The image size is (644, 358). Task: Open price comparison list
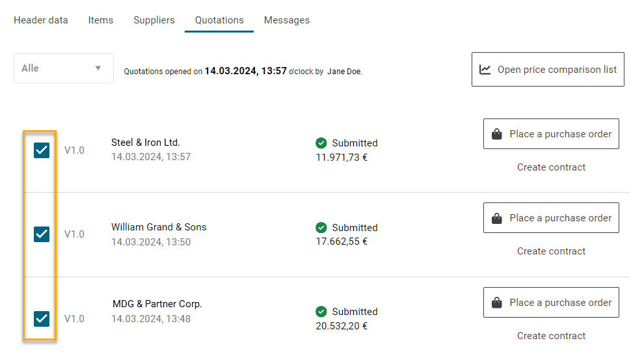pos(548,70)
